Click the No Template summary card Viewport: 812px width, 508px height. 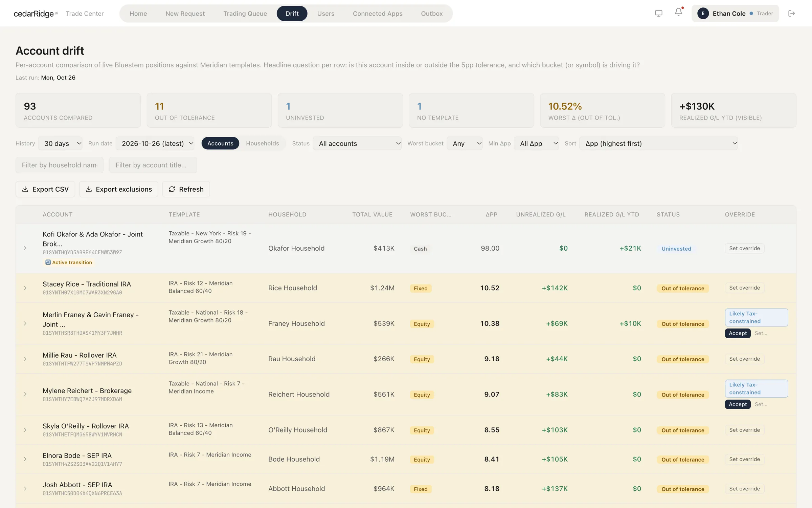click(x=471, y=110)
